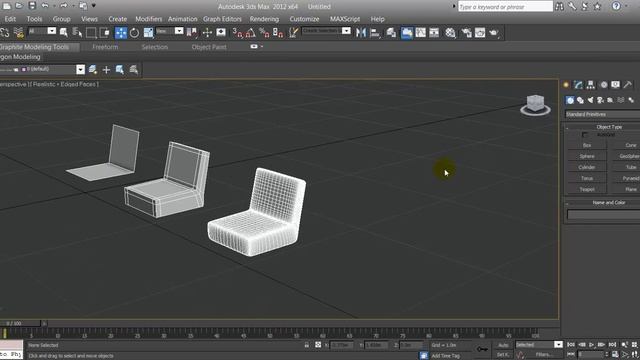Open the Utilities command panel tab
The width and height of the screenshot is (640, 360).
pos(628,85)
